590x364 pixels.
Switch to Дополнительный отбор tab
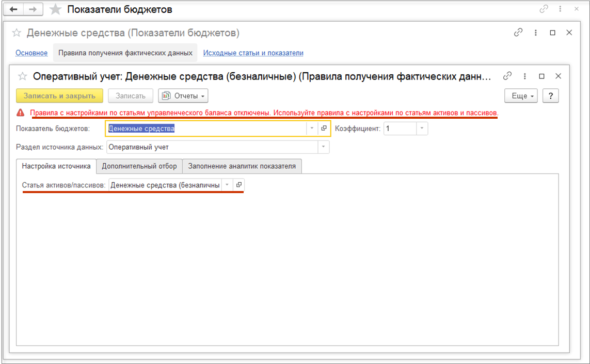139,166
